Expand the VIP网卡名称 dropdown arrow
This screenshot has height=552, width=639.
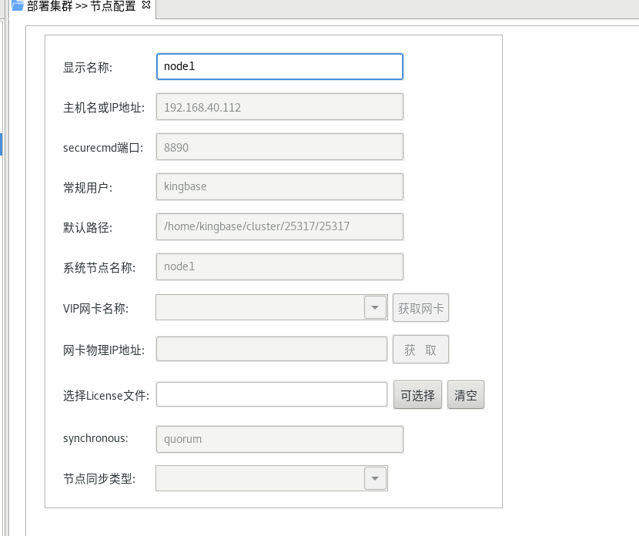point(375,308)
